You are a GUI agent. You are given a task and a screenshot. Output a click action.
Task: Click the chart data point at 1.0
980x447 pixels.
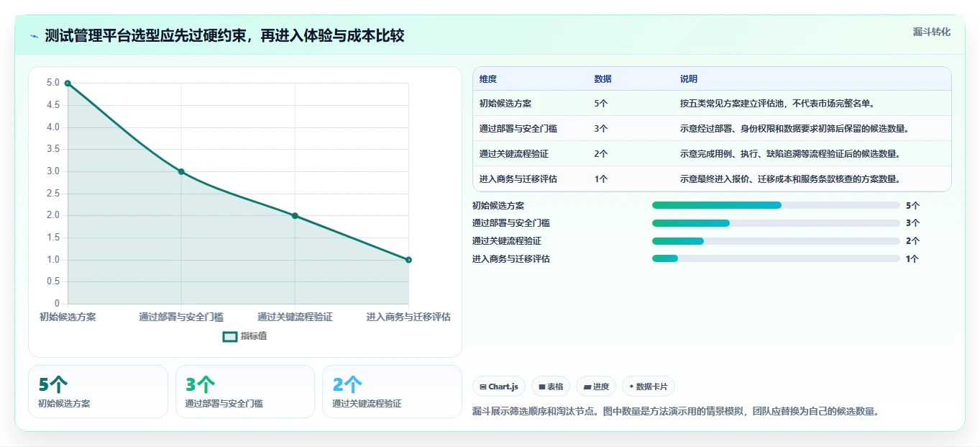tap(408, 260)
